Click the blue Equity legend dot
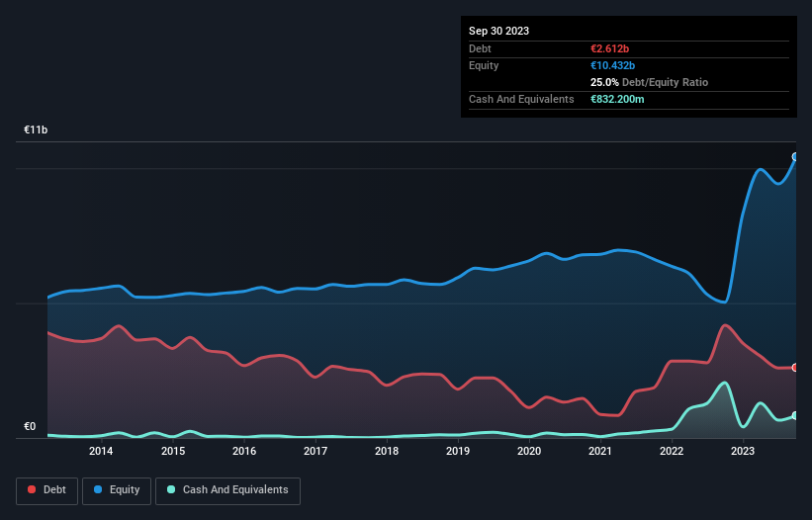This screenshot has height=520, width=812. point(98,489)
